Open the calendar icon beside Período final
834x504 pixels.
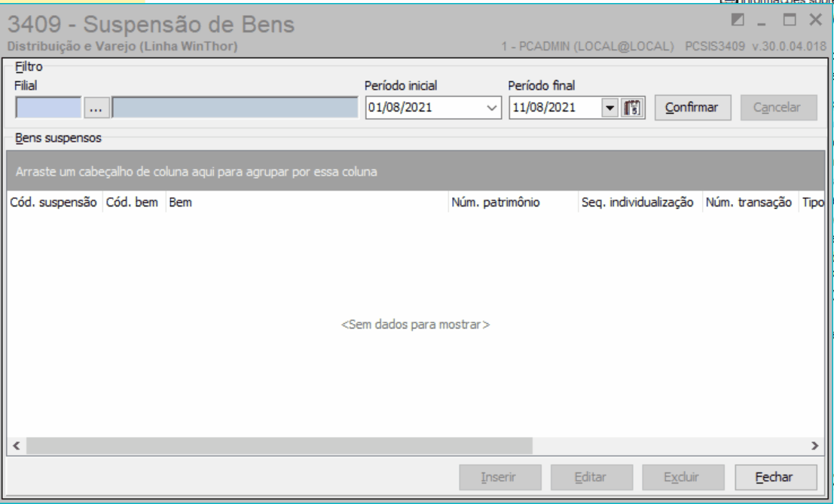631,108
